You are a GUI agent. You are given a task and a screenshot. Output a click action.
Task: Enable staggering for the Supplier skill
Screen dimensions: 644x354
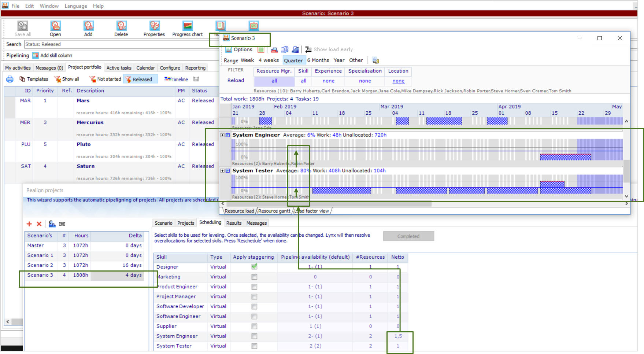pyautogui.click(x=254, y=327)
